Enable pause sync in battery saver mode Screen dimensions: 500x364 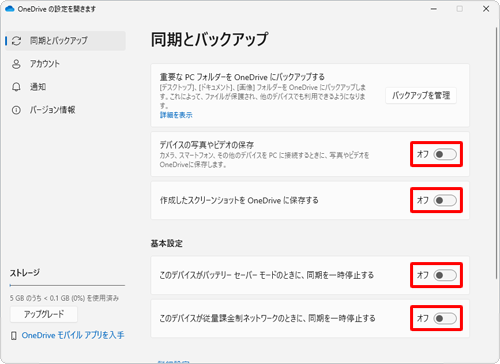tap(445, 275)
